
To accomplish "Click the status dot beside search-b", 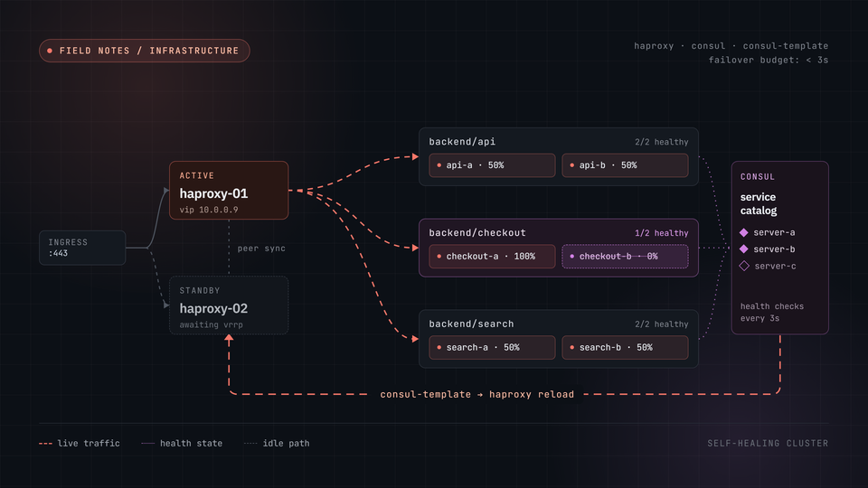I will pyautogui.click(x=571, y=347).
